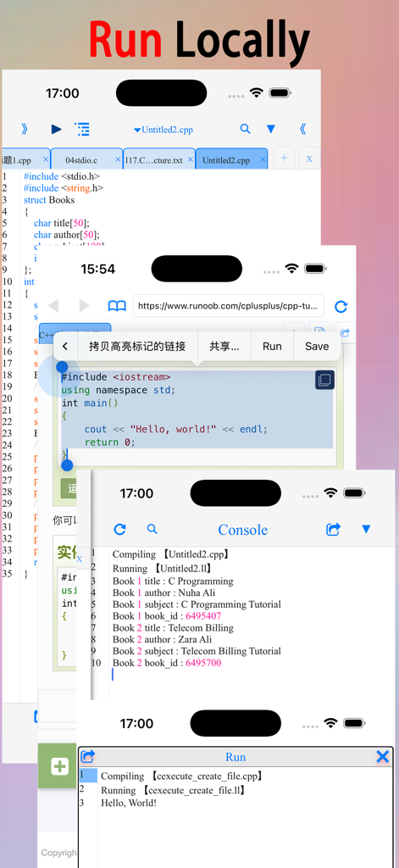Click the runoob.com URL address field

click(229, 305)
